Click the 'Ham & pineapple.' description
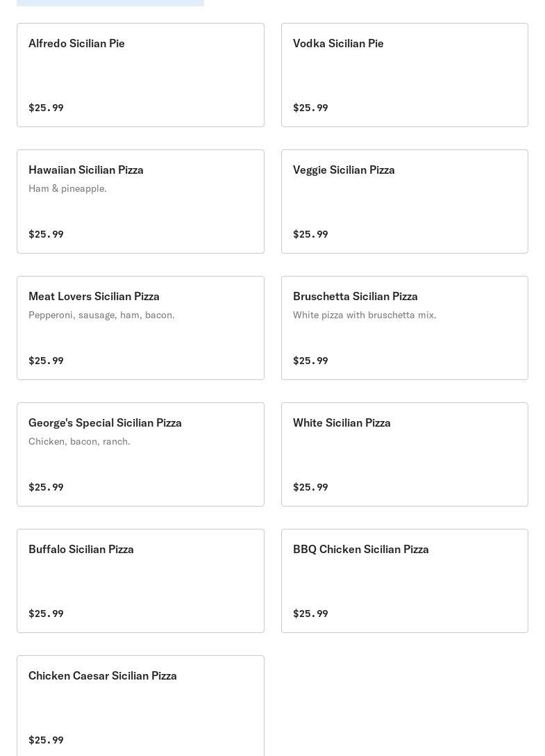 [67, 188]
